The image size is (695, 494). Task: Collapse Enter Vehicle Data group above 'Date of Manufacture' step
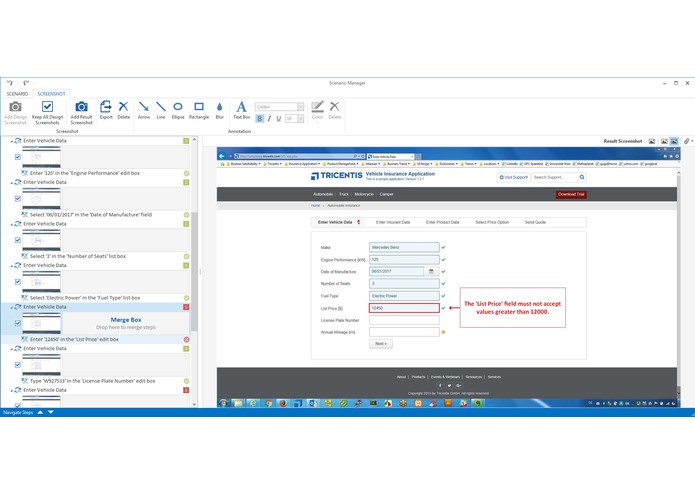coord(11,183)
